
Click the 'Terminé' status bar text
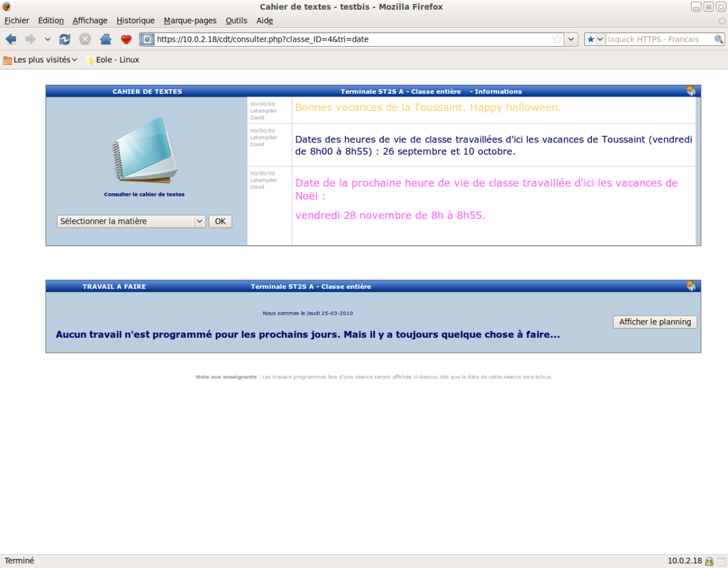[x=19, y=561]
